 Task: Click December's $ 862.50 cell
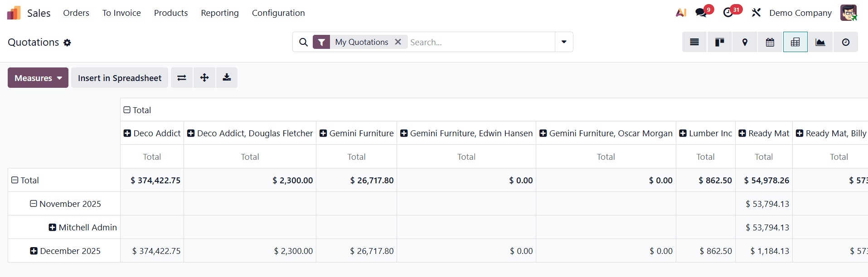point(705,251)
